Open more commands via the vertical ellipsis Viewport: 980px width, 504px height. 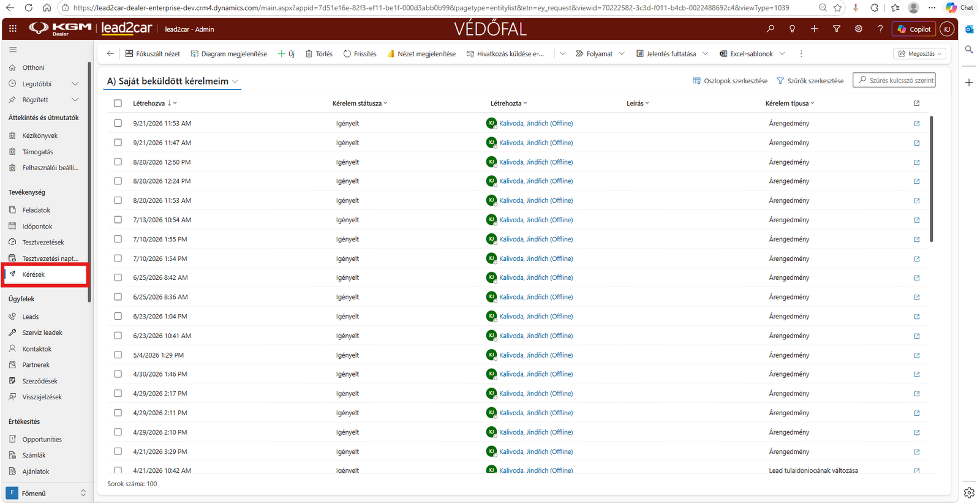coord(801,54)
